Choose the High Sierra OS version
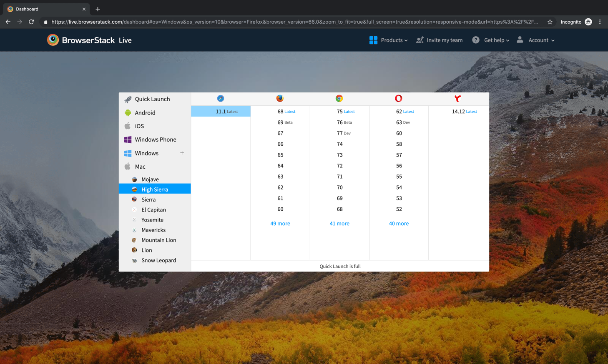Screen dimensions: 608x364 pos(155,189)
